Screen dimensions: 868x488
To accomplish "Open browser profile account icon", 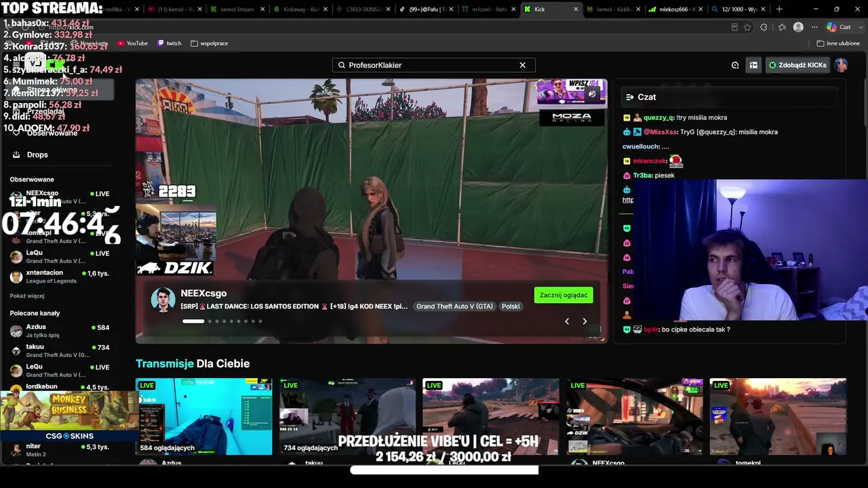I will (798, 27).
